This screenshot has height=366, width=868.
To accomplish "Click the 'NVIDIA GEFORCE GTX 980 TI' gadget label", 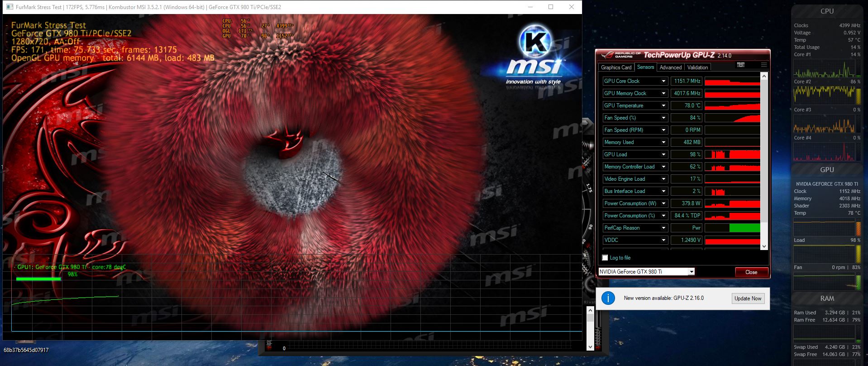I will pos(827,184).
